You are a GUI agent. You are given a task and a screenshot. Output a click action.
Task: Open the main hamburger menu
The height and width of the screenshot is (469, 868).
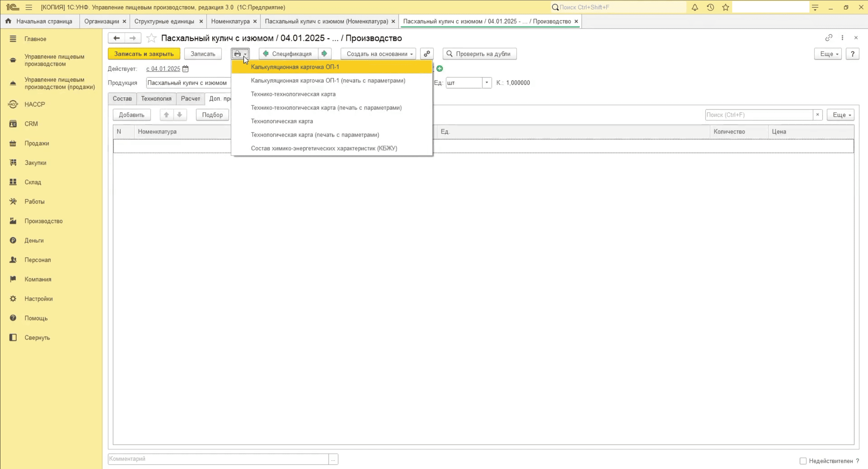click(x=29, y=7)
